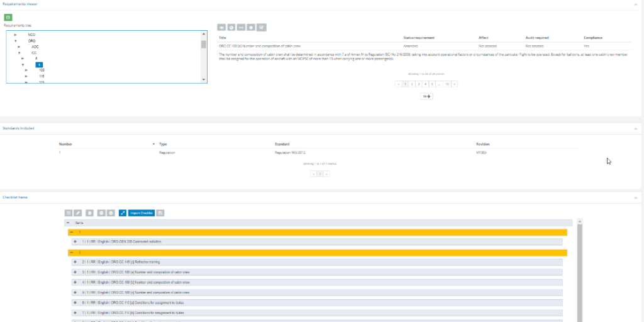Expand ORO.GEN.205 Contracted activities checklist item

(x=75, y=241)
